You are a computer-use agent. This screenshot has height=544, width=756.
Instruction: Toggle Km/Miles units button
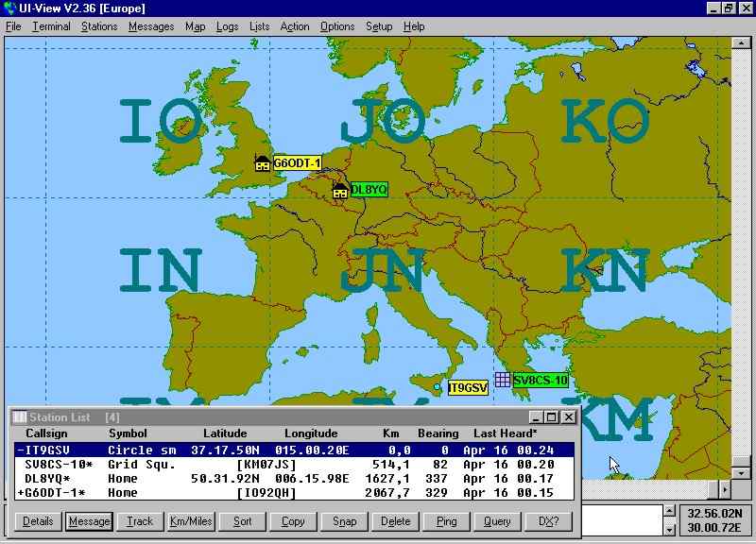(x=191, y=521)
